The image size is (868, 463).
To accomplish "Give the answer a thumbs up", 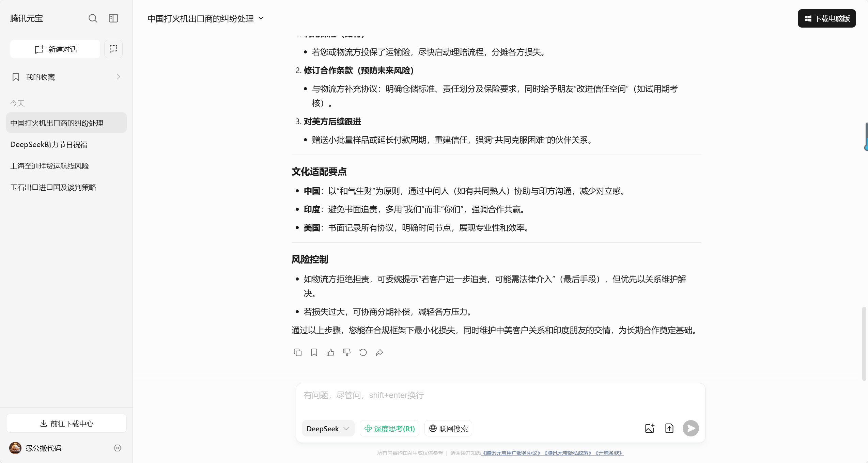I will pyautogui.click(x=330, y=352).
